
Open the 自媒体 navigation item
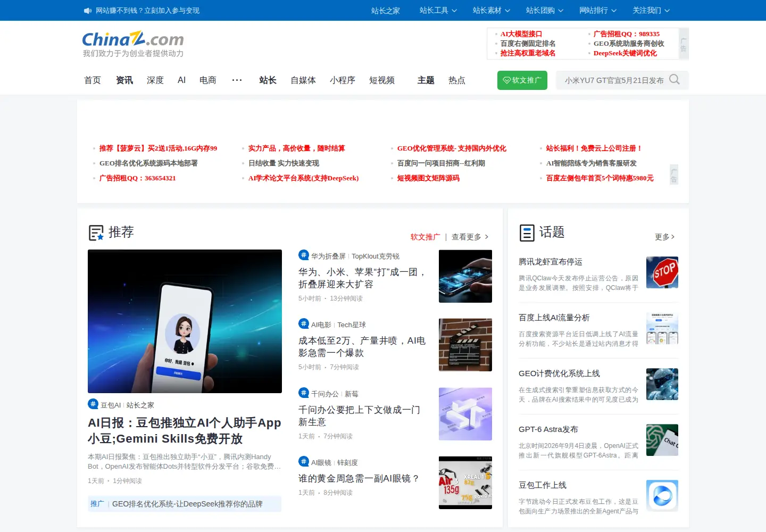[303, 80]
